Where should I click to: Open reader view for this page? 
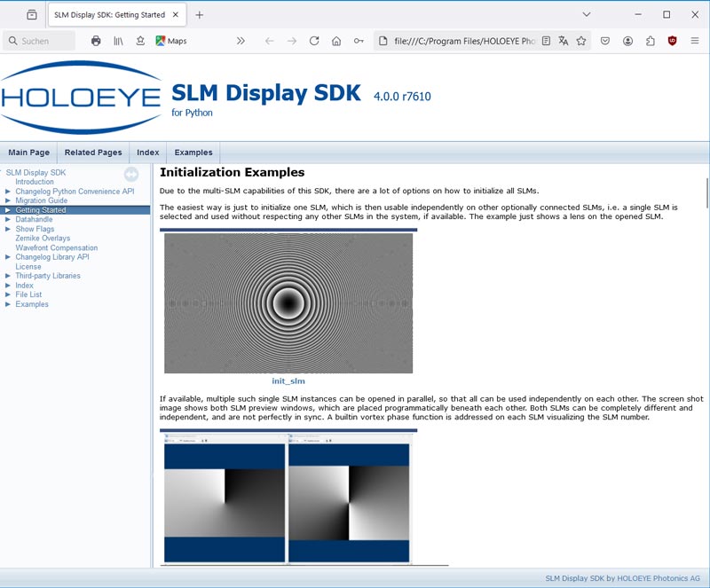pyautogui.click(x=546, y=41)
